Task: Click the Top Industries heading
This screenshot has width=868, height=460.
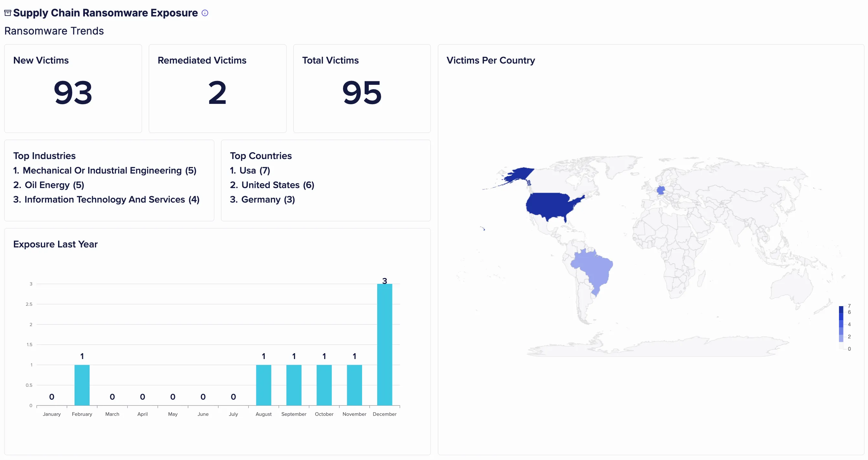Action: pos(45,155)
